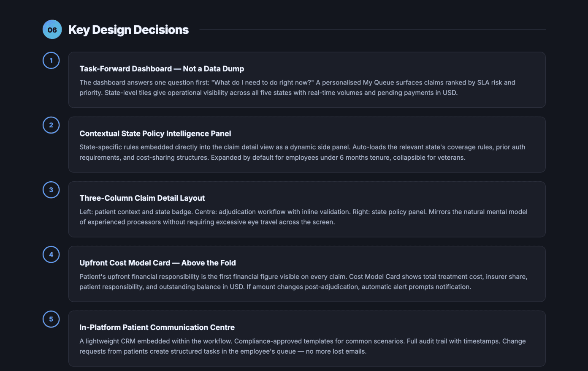The height and width of the screenshot is (371, 588).
Task: Open In-Platform Patient Communication Centre title
Action: tap(157, 327)
